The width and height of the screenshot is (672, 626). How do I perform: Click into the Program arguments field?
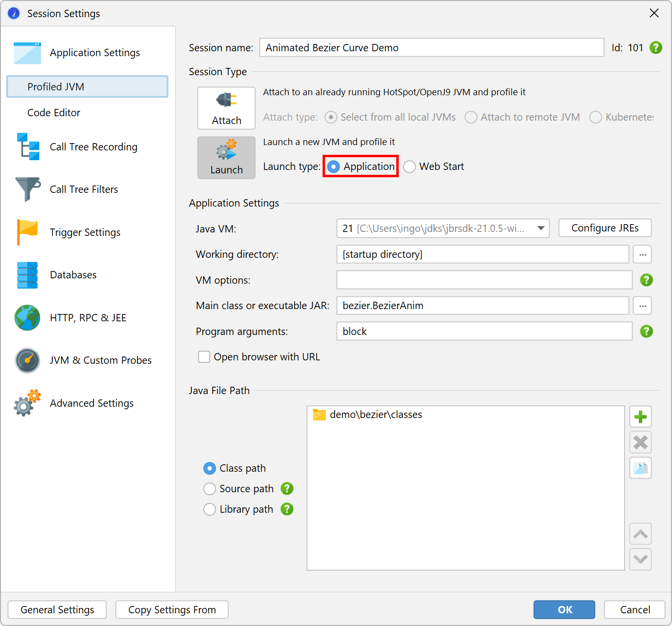[484, 332]
